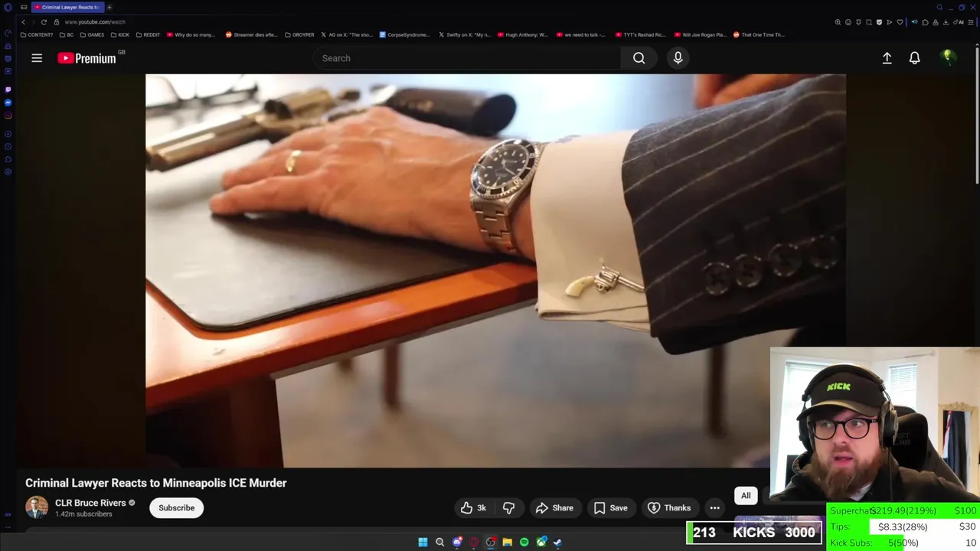The image size is (980, 551).
Task: Open 'Streamer dies afte...' bookmark
Action: coord(251,34)
